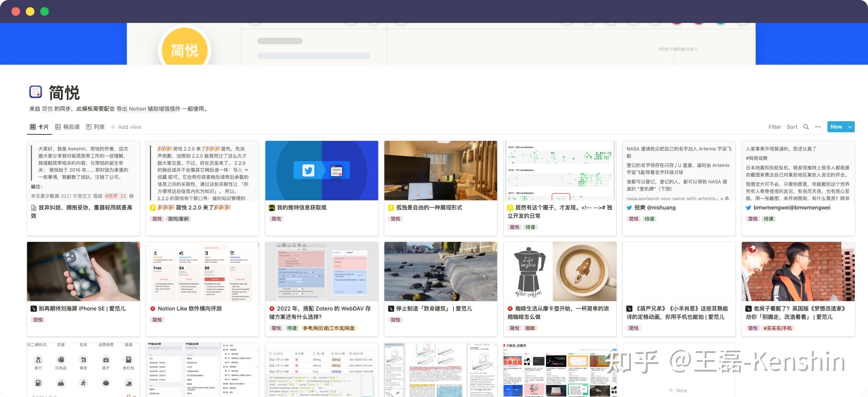Viewport: 868px width, 397px height.
Task: Expand the New button dropdown arrow
Action: (x=850, y=127)
